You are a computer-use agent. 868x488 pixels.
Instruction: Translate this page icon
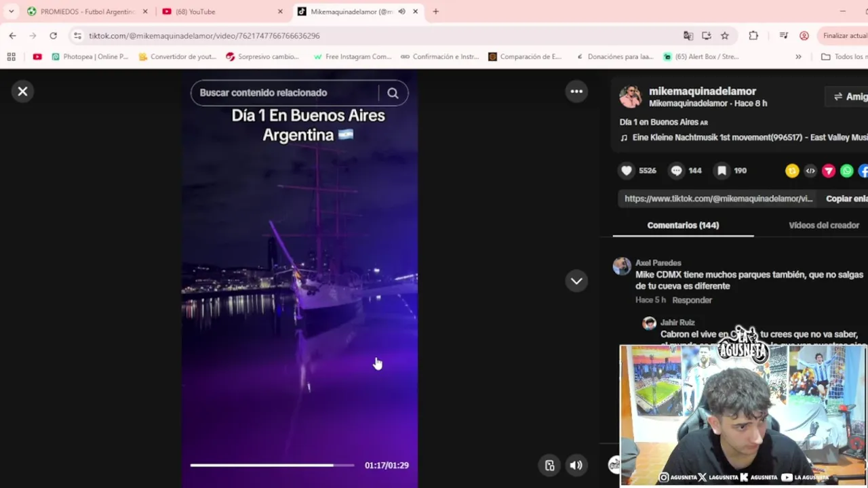(688, 35)
